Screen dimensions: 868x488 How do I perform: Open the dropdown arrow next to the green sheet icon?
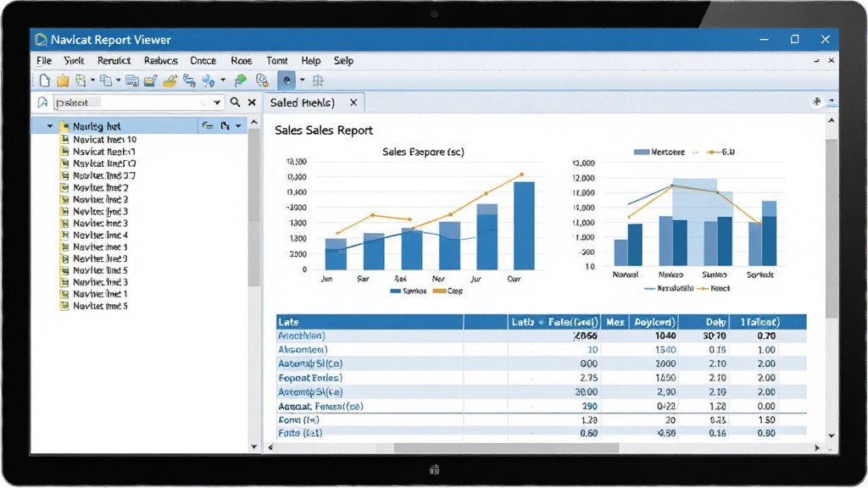(92, 80)
